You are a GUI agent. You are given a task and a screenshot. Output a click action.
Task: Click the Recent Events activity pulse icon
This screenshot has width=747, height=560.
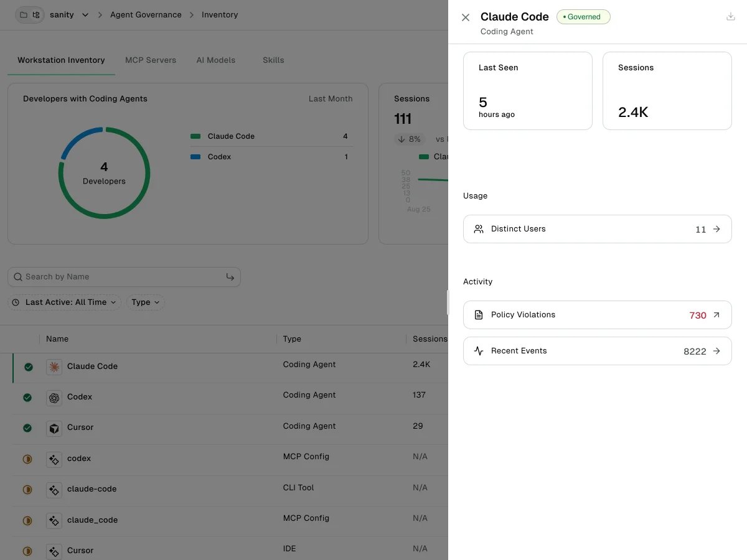[479, 351]
